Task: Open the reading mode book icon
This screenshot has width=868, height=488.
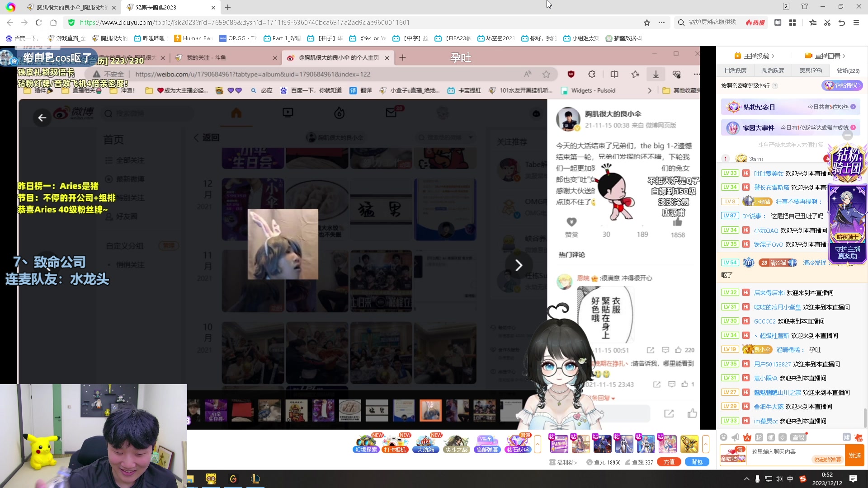Action: tap(778, 23)
